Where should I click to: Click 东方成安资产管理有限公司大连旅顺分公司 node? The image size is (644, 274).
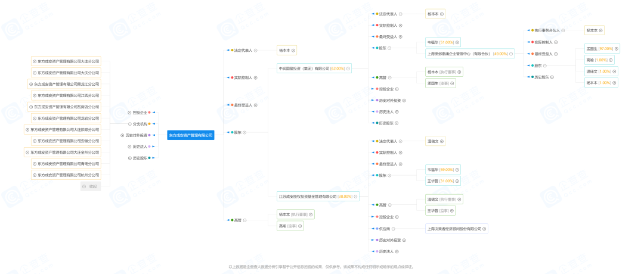tap(63, 130)
